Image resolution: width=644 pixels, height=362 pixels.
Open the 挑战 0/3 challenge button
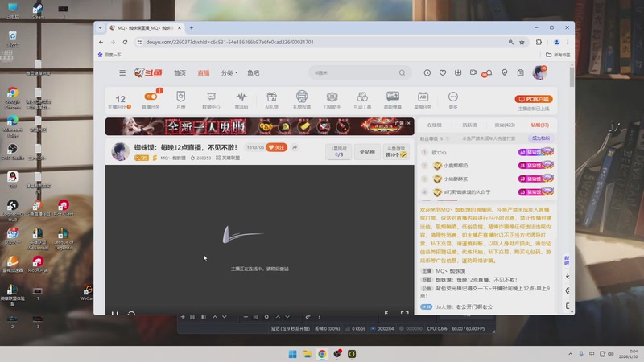(x=339, y=152)
